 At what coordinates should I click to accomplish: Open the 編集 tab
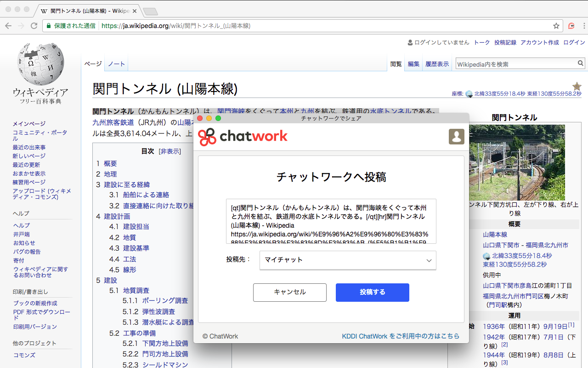click(413, 64)
